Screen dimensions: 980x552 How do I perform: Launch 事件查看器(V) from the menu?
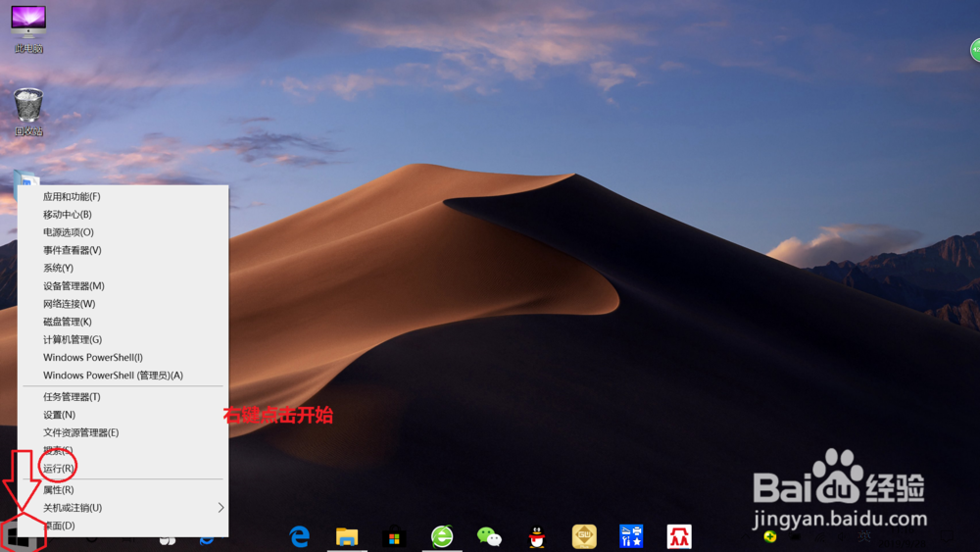pos(123,250)
